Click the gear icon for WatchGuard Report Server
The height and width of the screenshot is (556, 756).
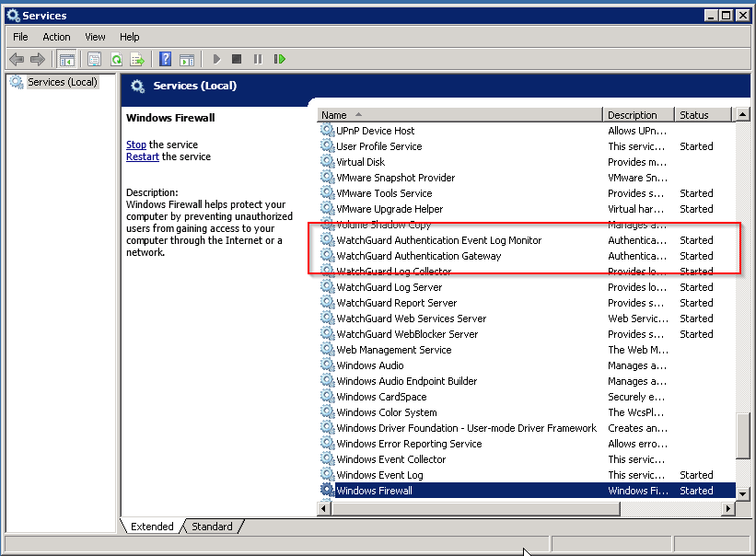click(x=328, y=302)
